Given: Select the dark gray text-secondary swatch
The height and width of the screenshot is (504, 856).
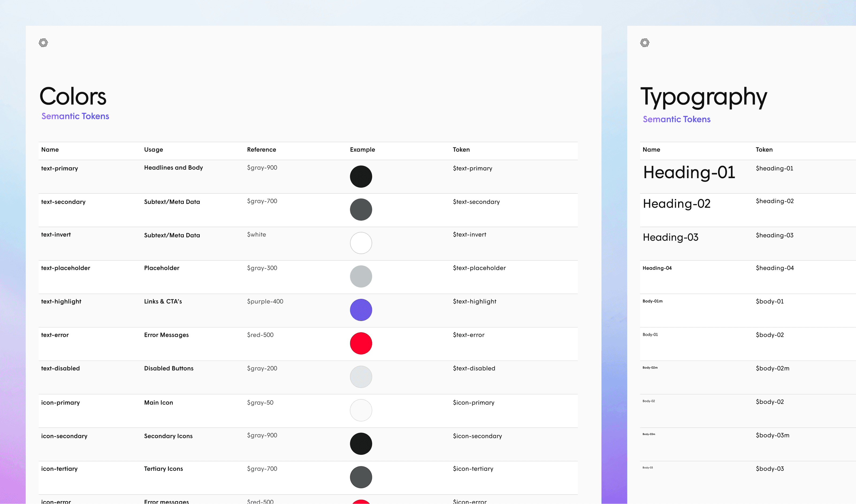Looking at the screenshot, I should pyautogui.click(x=361, y=209).
